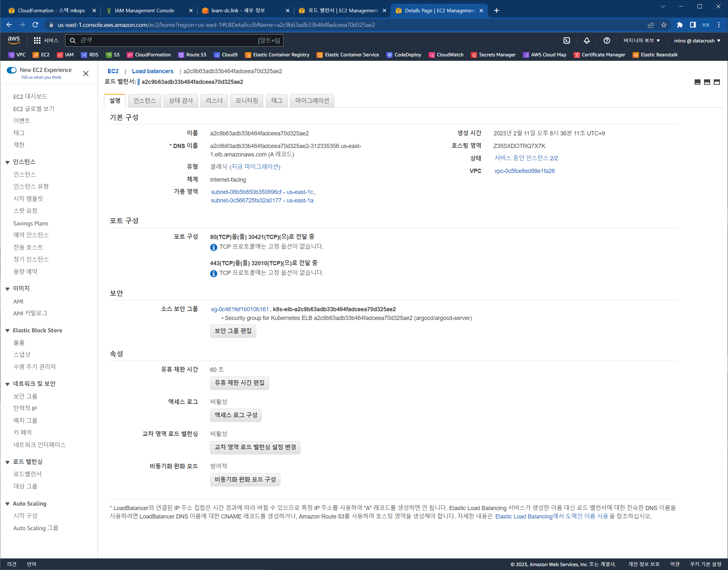Open the AWS help question icon

pos(607,40)
